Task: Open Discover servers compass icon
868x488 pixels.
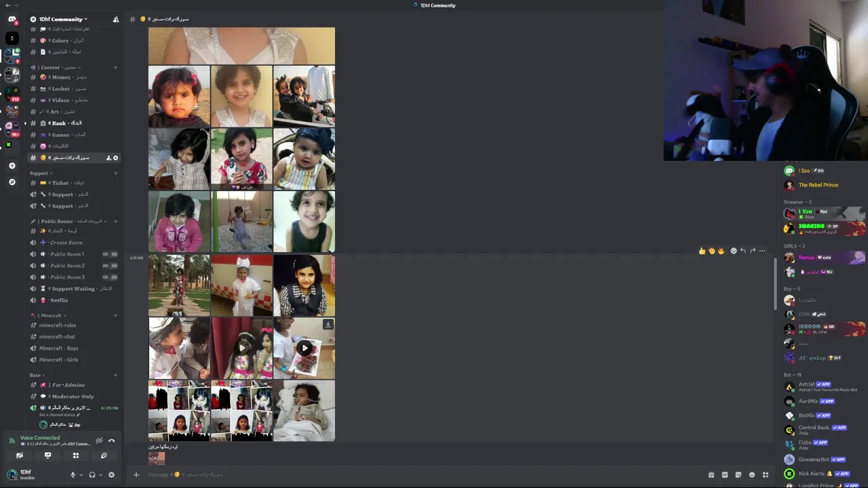Action: click(12, 182)
